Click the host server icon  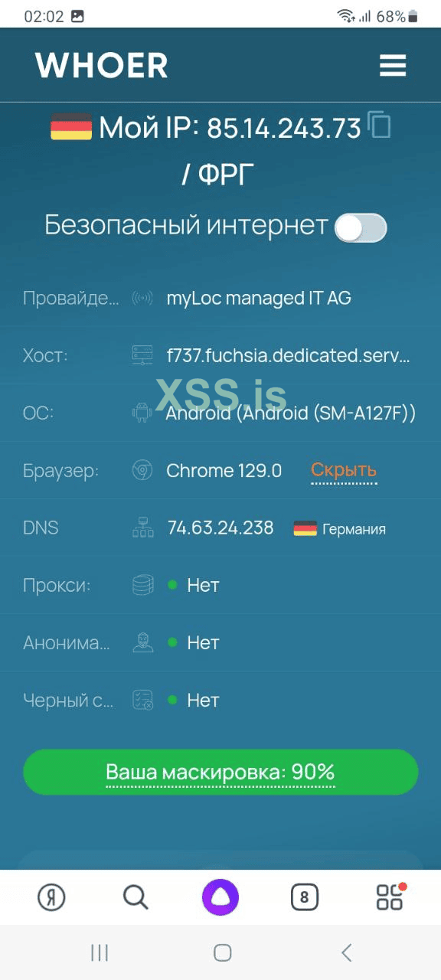coord(142,355)
